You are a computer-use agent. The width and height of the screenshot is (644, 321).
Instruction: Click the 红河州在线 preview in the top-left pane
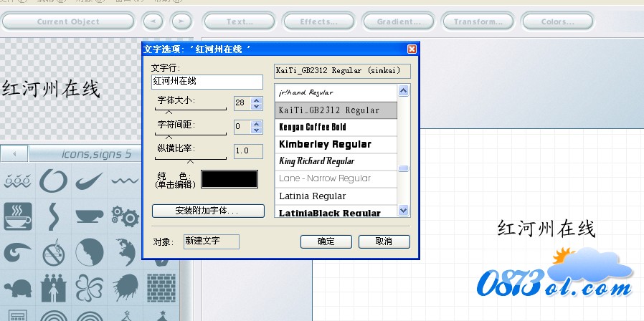coord(52,89)
